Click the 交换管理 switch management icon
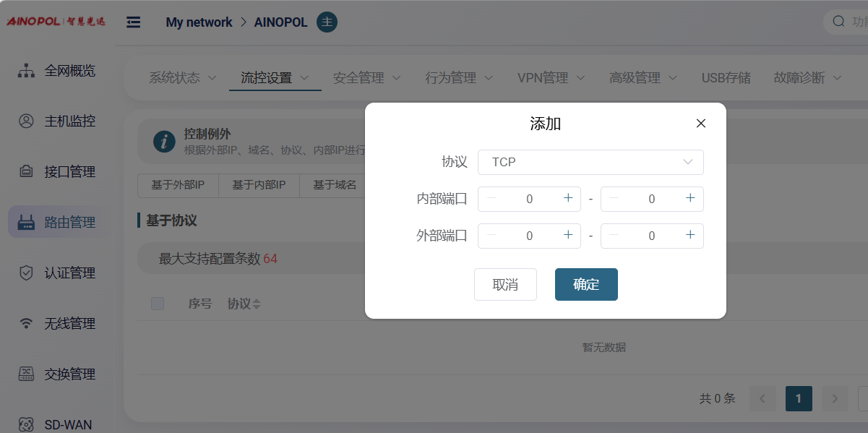The image size is (868, 433). pos(27,374)
